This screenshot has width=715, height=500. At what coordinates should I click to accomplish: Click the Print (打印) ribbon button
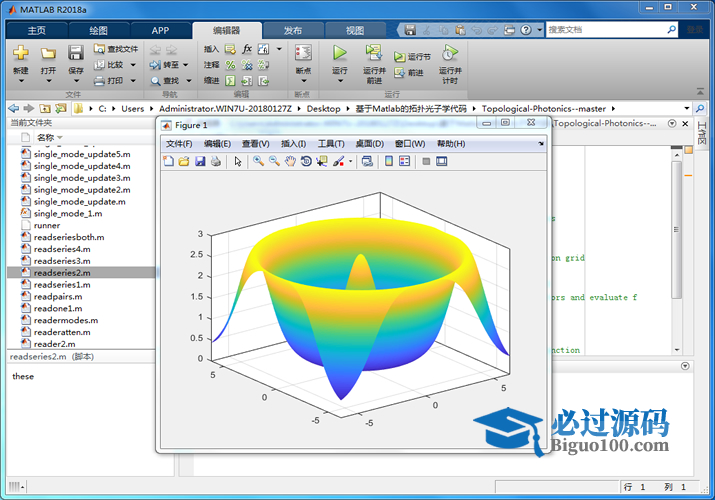coord(109,81)
